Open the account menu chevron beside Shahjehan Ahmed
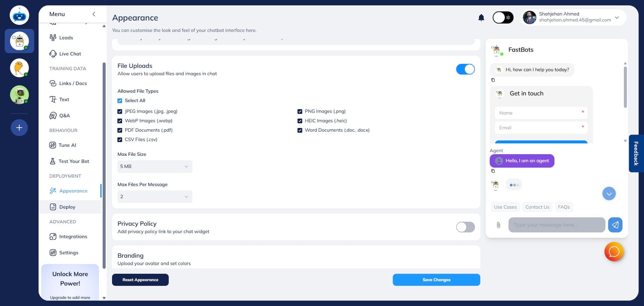The width and height of the screenshot is (644, 306). click(617, 17)
